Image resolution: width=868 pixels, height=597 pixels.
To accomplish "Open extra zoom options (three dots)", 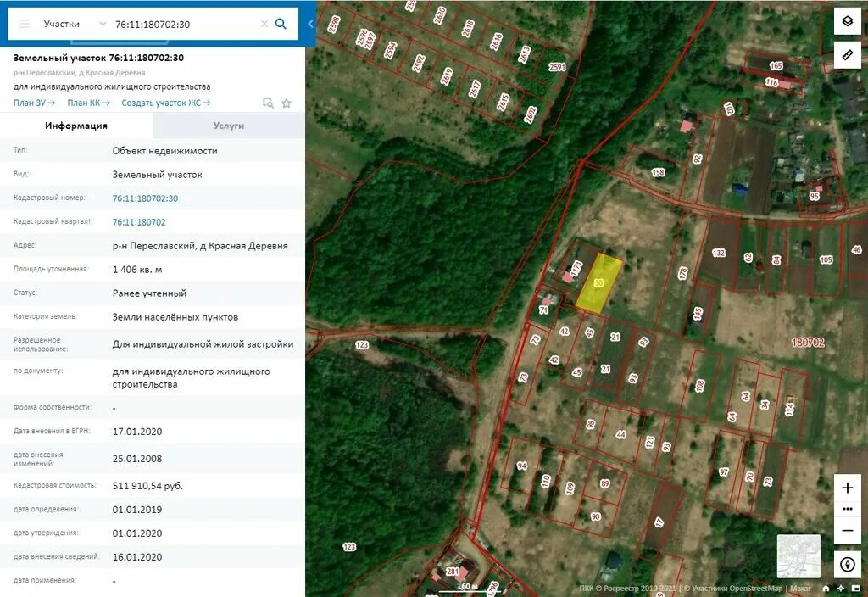I will click(x=847, y=509).
